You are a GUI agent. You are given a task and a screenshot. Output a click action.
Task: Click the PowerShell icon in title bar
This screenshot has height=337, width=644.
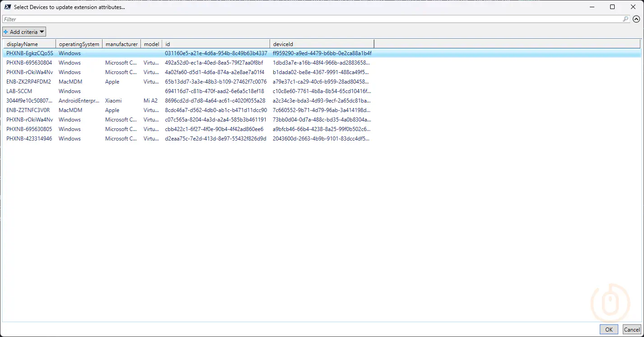pos(8,7)
